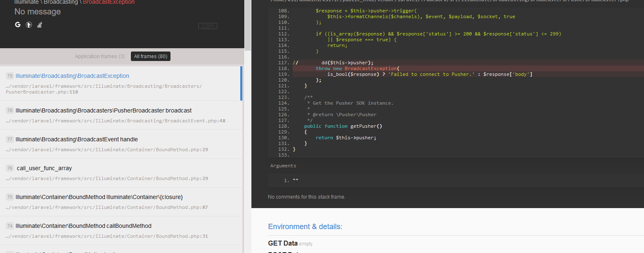
Task: Select frame 79 BroadcastException
Action: pos(121,83)
